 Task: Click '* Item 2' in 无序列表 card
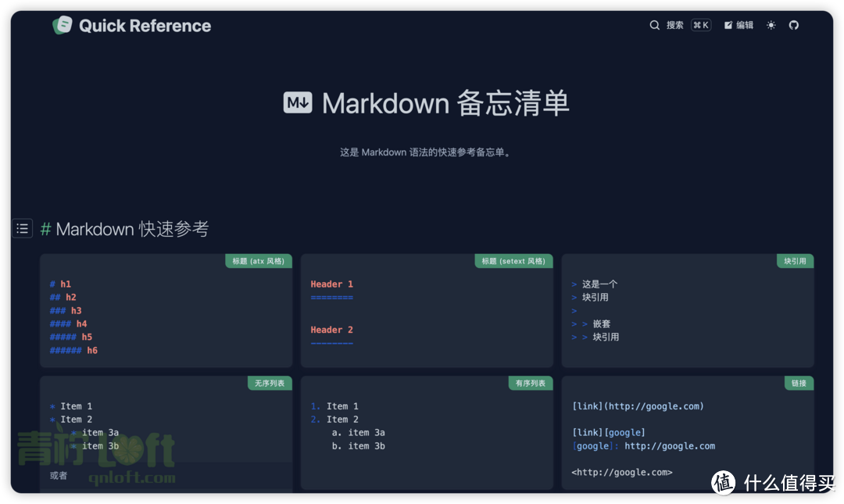71,420
